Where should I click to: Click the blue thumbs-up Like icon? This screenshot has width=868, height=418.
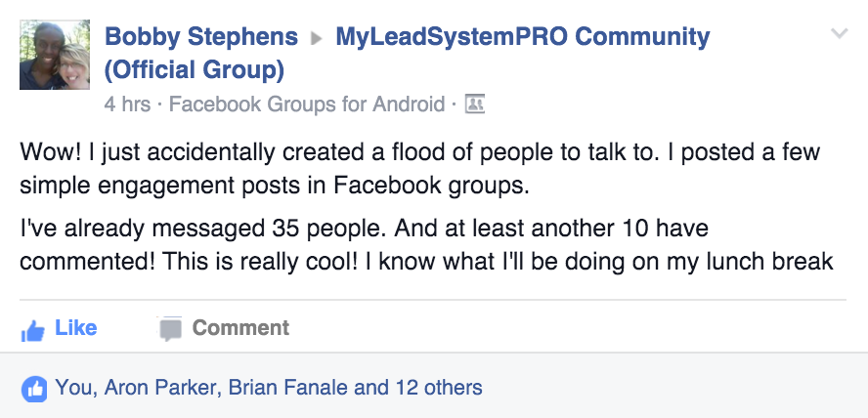tap(32, 331)
